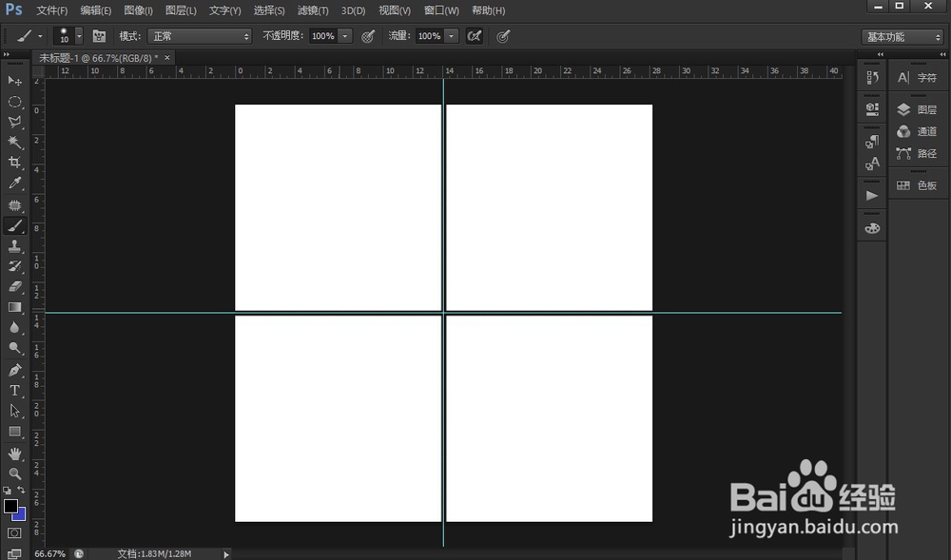Select the Move tool
The width and height of the screenshot is (951, 560).
pos(14,81)
